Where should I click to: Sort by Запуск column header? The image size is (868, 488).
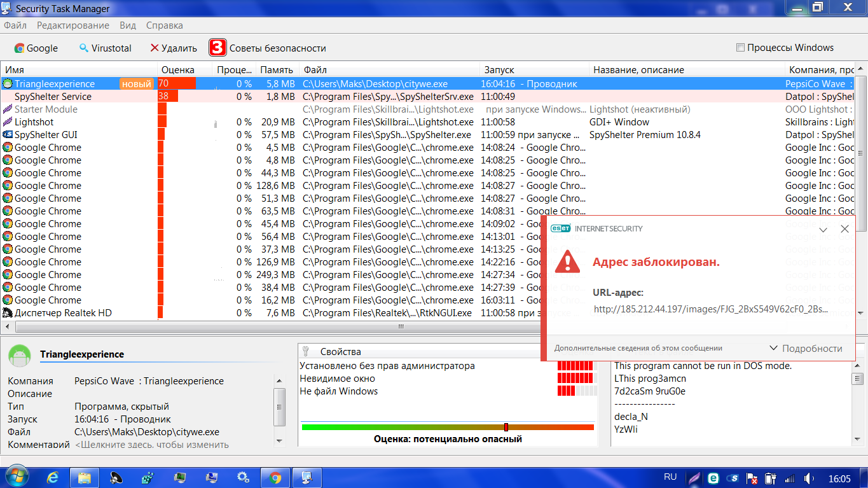535,70
